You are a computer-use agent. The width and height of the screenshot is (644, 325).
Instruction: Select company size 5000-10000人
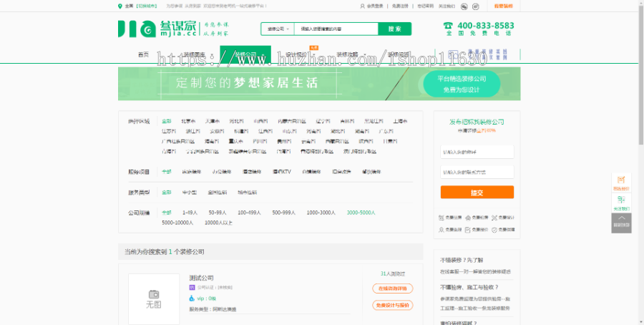(177, 223)
